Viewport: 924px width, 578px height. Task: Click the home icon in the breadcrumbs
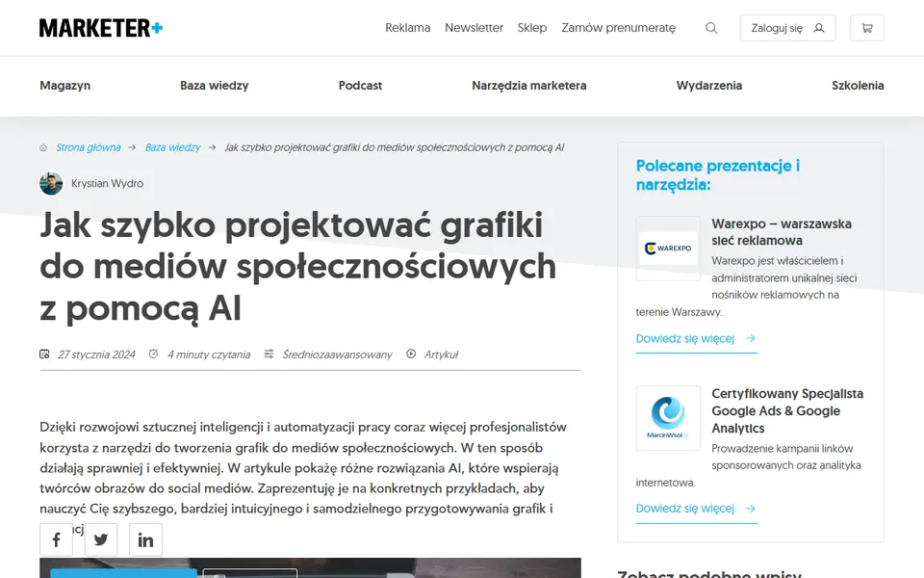(43, 147)
